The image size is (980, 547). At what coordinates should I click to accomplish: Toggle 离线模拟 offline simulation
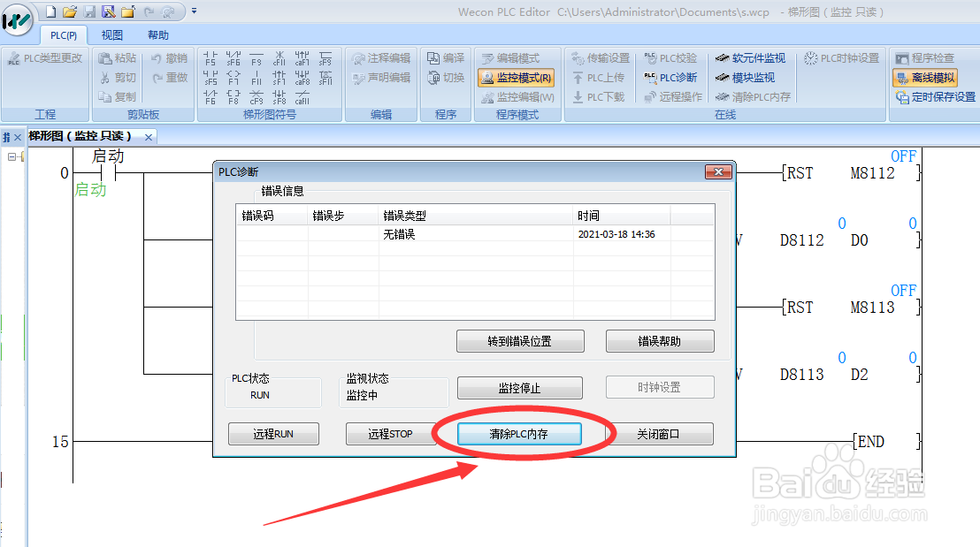coord(925,78)
